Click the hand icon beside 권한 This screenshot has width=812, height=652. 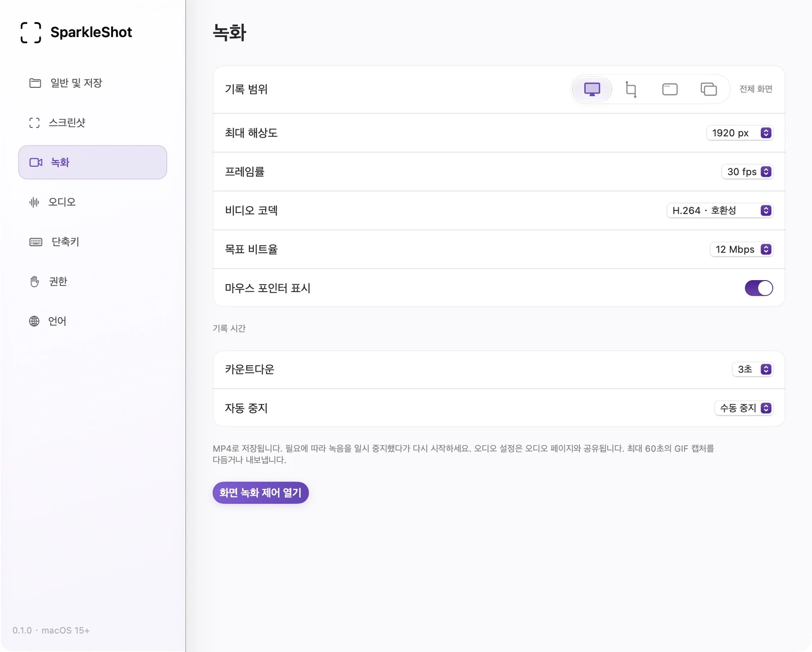(35, 282)
